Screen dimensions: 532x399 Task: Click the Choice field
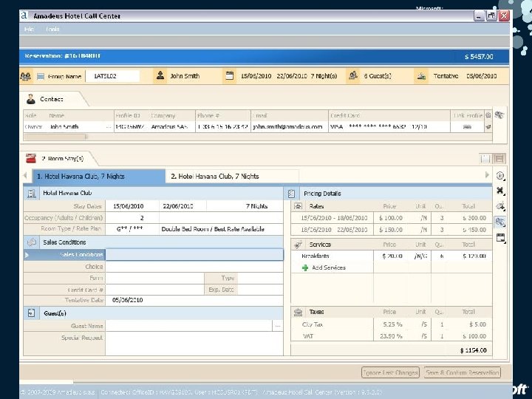(194, 267)
